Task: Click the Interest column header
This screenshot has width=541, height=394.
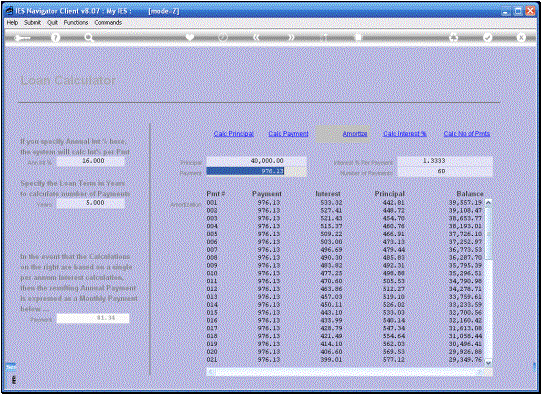Action: (328, 194)
